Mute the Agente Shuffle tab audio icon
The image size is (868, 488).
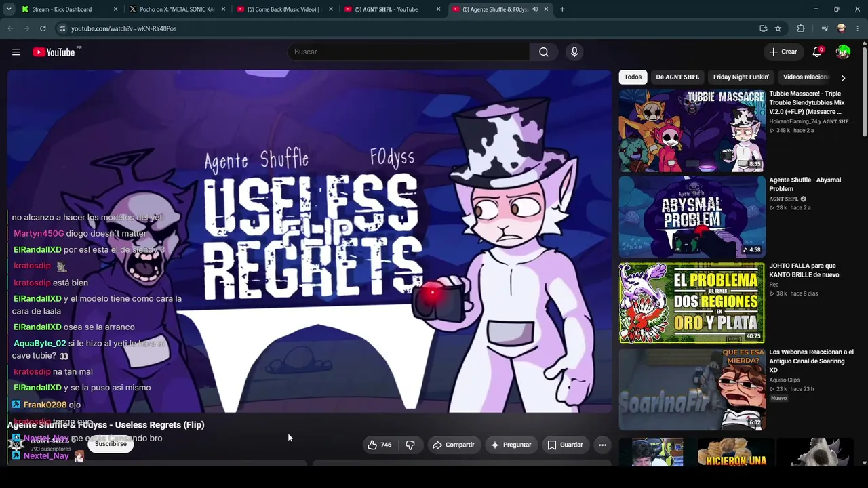click(535, 9)
